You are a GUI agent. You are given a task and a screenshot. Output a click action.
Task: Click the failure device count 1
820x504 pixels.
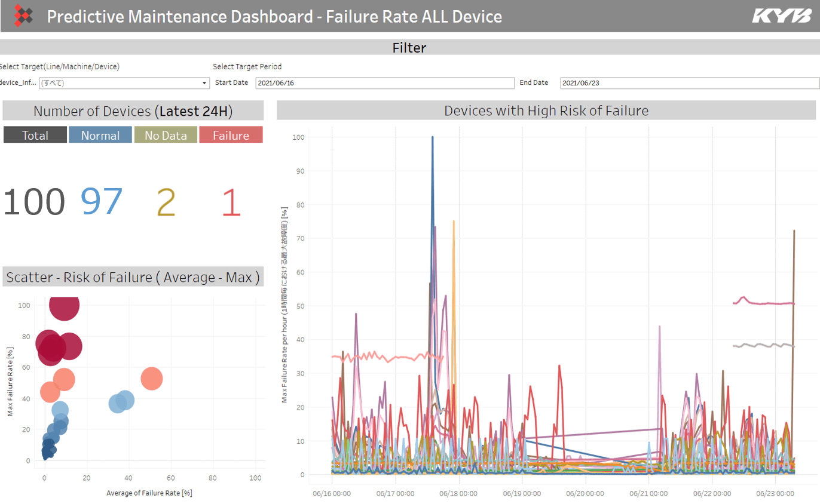pos(231,203)
